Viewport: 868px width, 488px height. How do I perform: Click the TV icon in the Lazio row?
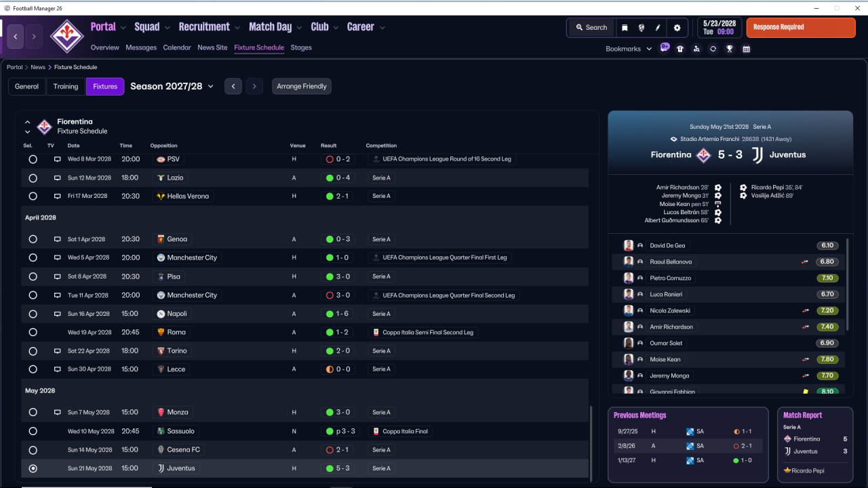58,178
